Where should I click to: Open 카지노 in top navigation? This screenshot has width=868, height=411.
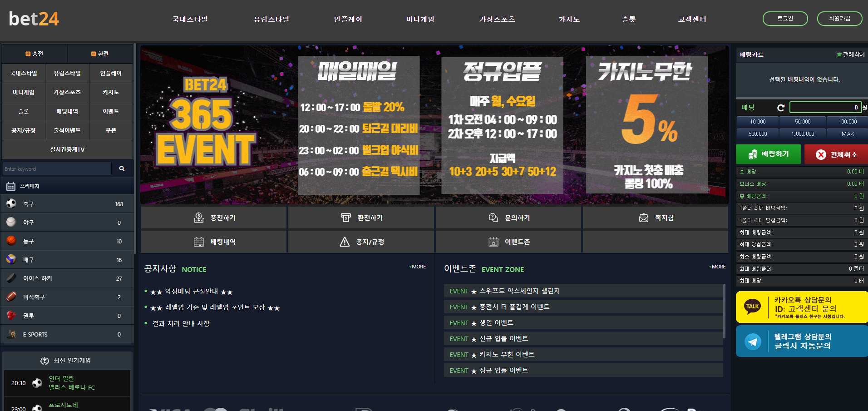tap(569, 19)
